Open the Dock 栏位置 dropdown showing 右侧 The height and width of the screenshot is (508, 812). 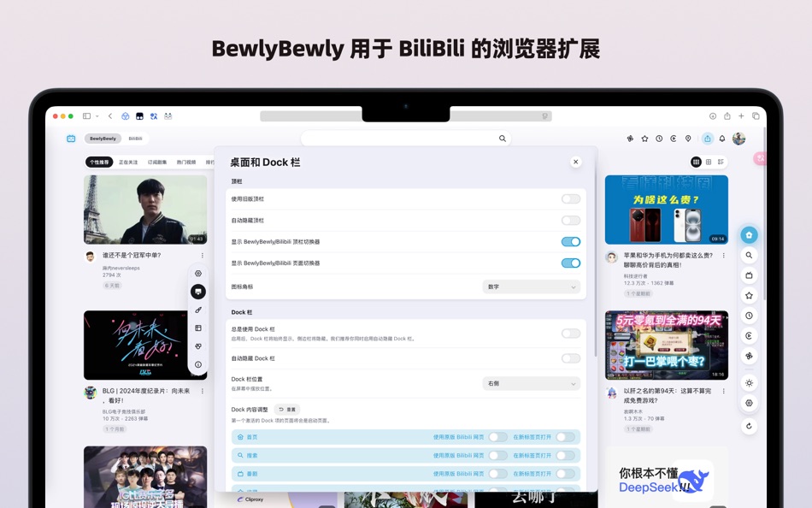tap(532, 384)
